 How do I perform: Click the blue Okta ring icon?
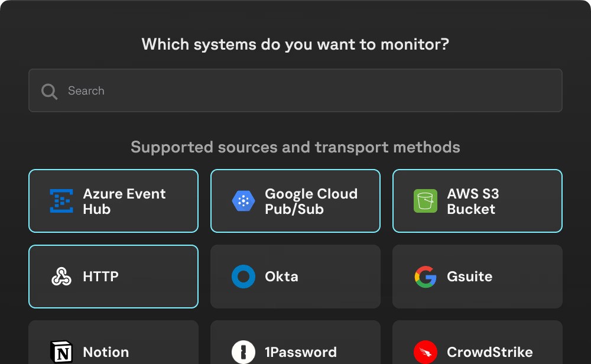click(243, 277)
